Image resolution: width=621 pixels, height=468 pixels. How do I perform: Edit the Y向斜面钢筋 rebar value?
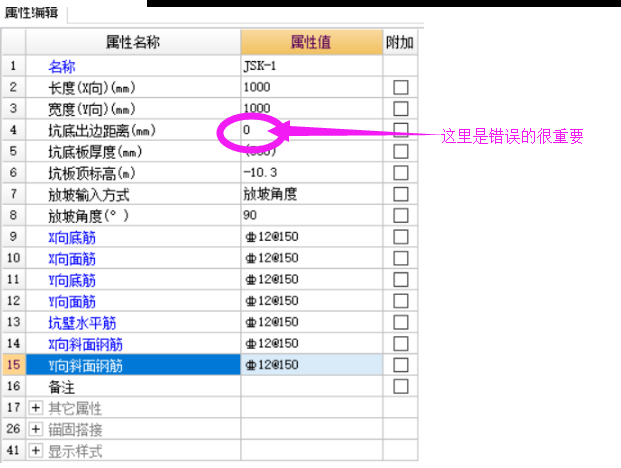coord(311,365)
